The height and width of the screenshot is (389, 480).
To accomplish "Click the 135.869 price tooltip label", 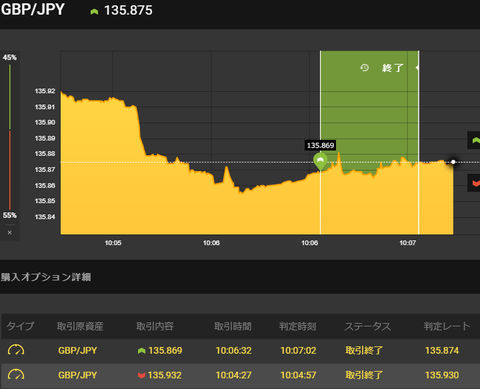I will 320,145.
